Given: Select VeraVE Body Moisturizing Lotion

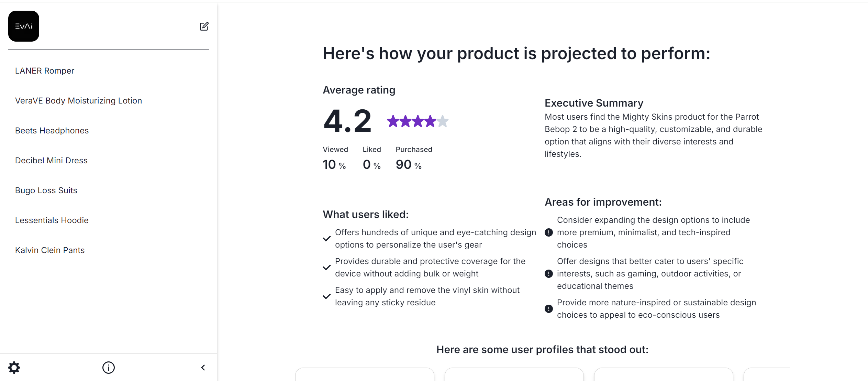Looking at the screenshot, I should click(78, 101).
